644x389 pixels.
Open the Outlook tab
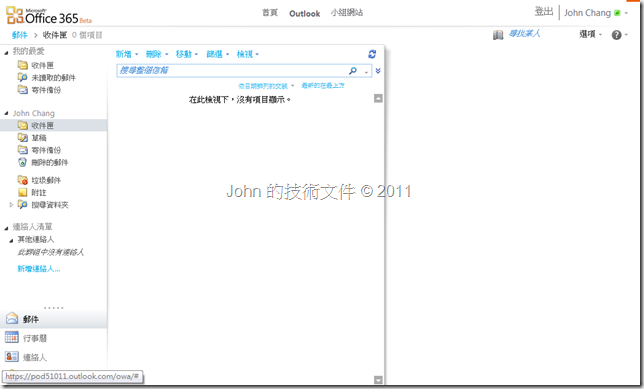pos(304,14)
